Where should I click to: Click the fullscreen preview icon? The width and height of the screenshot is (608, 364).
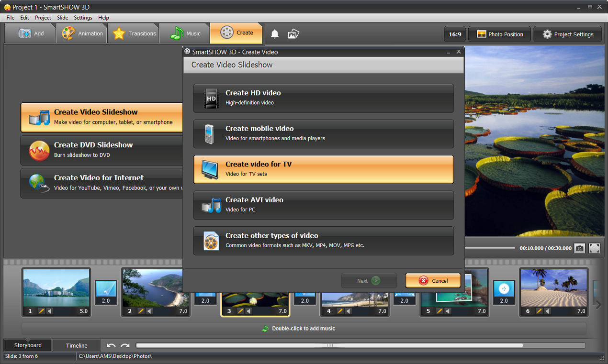click(594, 248)
